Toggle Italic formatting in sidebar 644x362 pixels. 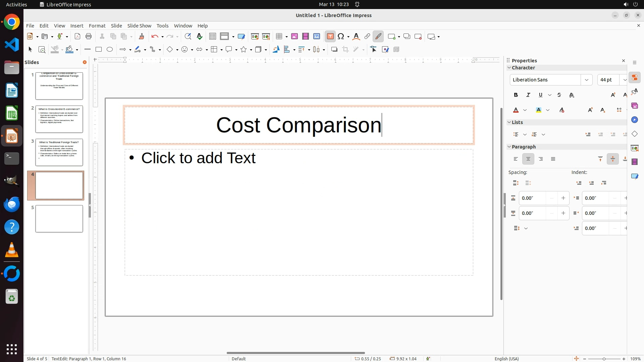tap(528, 95)
